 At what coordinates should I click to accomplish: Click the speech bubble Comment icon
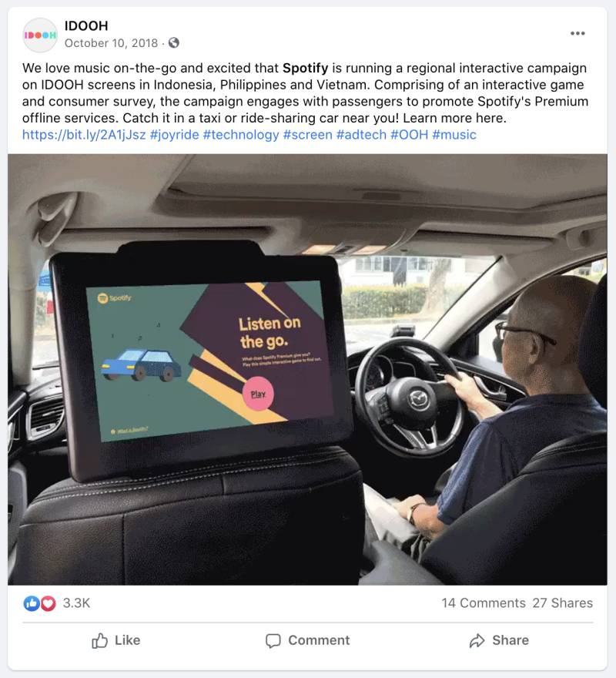pos(273,641)
